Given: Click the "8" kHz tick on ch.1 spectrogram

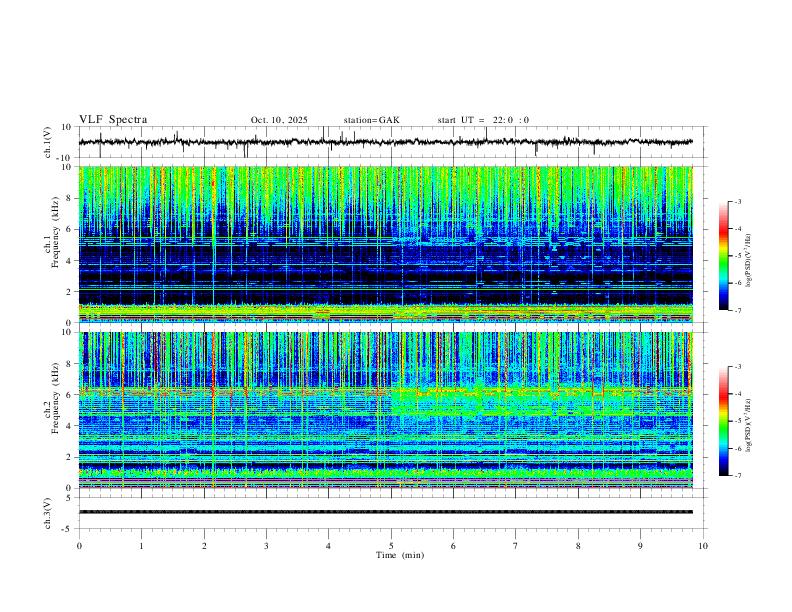Looking at the screenshot, I should click(70, 198).
